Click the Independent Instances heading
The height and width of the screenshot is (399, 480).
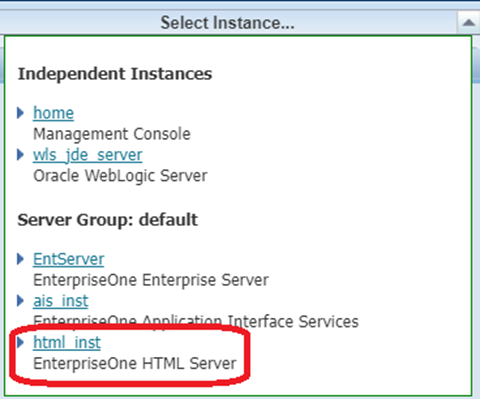(x=115, y=74)
